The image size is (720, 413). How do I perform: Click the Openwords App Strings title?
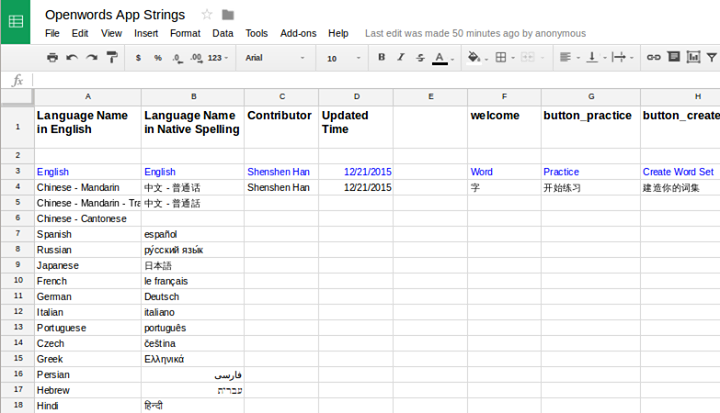(115, 15)
